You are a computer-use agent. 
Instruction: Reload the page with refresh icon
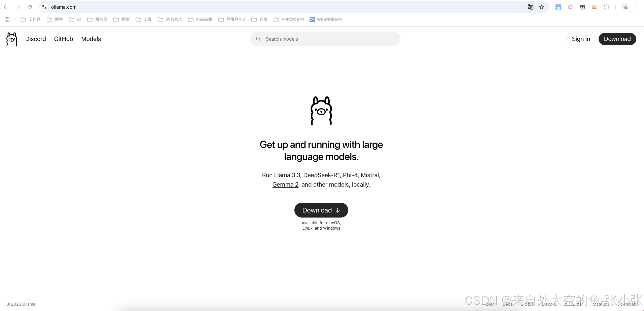pos(30,7)
